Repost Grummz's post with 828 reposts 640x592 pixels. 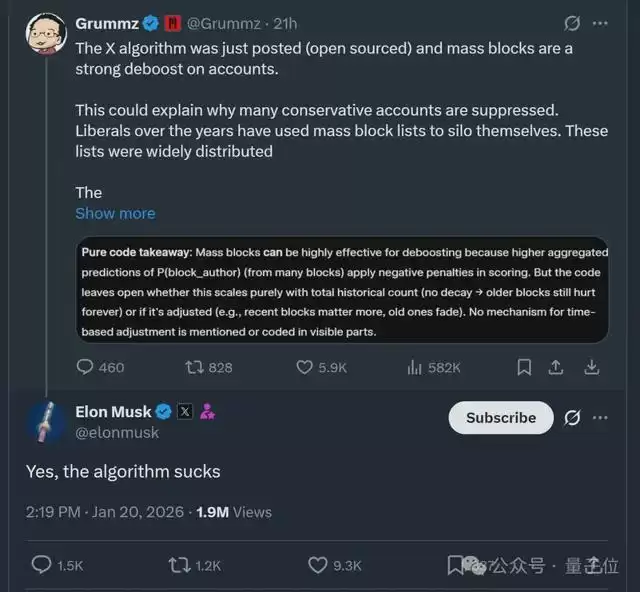[195, 367]
